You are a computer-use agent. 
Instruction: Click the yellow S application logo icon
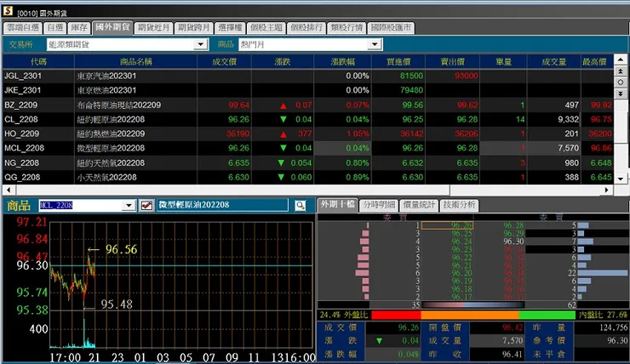tap(8, 11)
